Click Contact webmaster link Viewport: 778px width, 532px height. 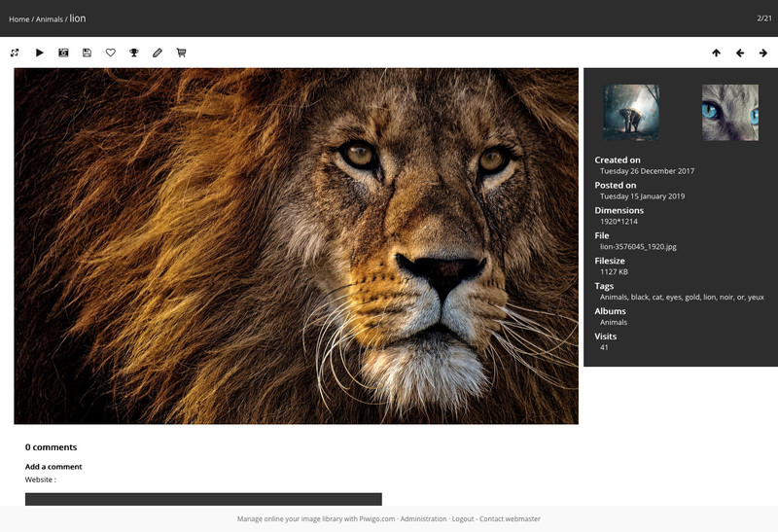[x=510, y=519]
